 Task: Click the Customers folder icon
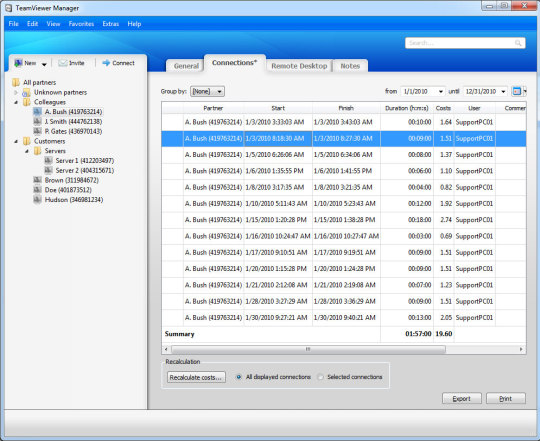click(x=27, y=141)
